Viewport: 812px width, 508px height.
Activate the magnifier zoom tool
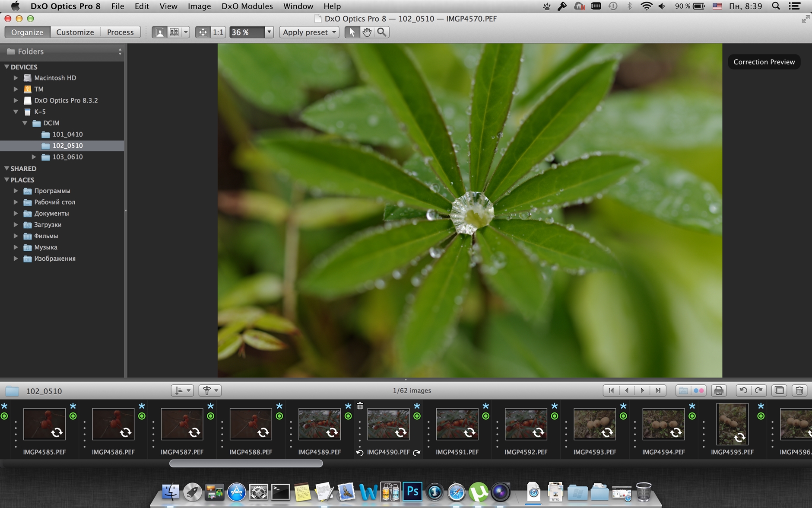[x=381, y=32]
